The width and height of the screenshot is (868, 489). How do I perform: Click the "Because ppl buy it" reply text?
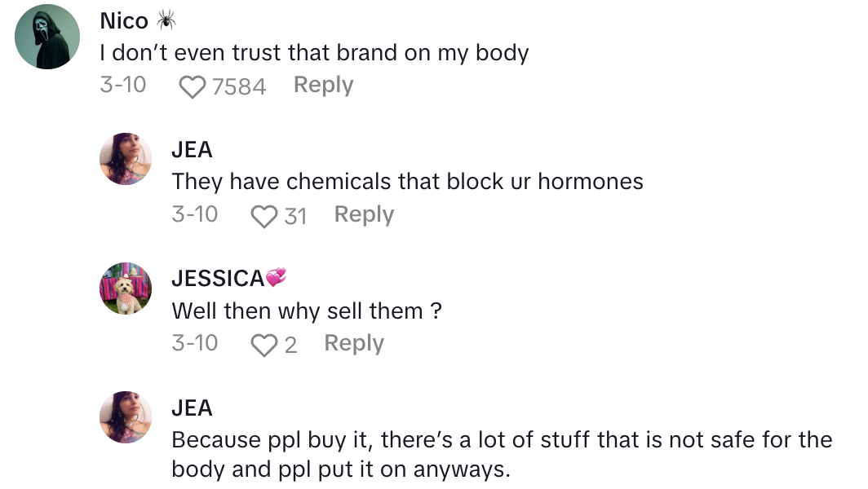click(x=501, y=455)
